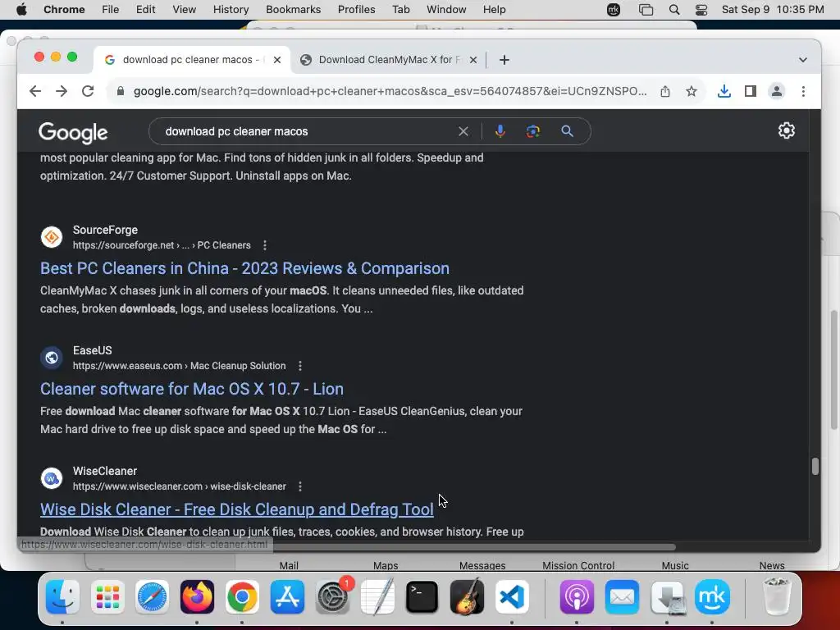Click the SourceForge site name

pyautogui.click(x=106, y=230)
